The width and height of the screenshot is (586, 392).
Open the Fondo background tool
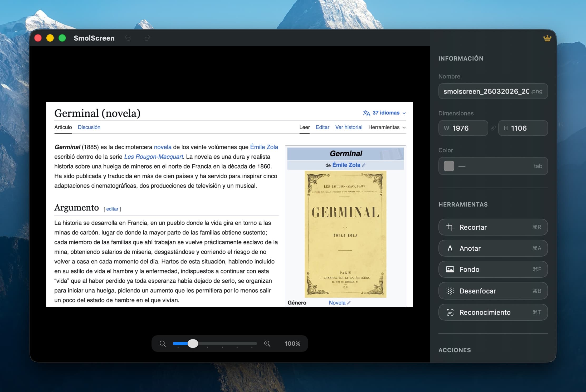(x=493, y=269)
